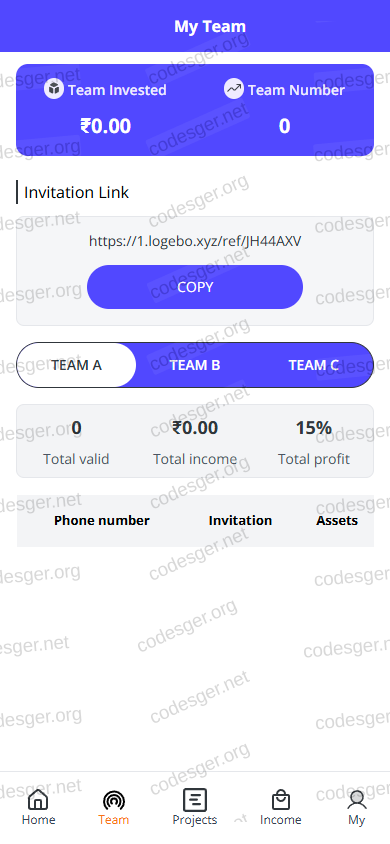Go to the My profile icon
Image resolution: width=390 pixels, height=844 pixels.
pos(357,800)
